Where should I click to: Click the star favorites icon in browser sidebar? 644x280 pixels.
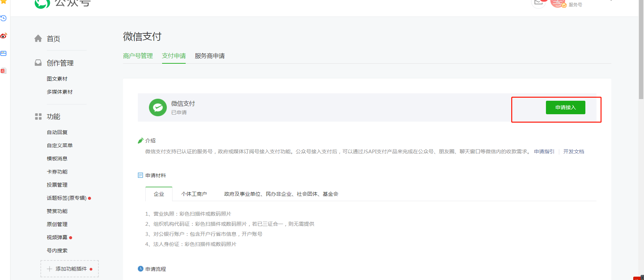point(3,1)
